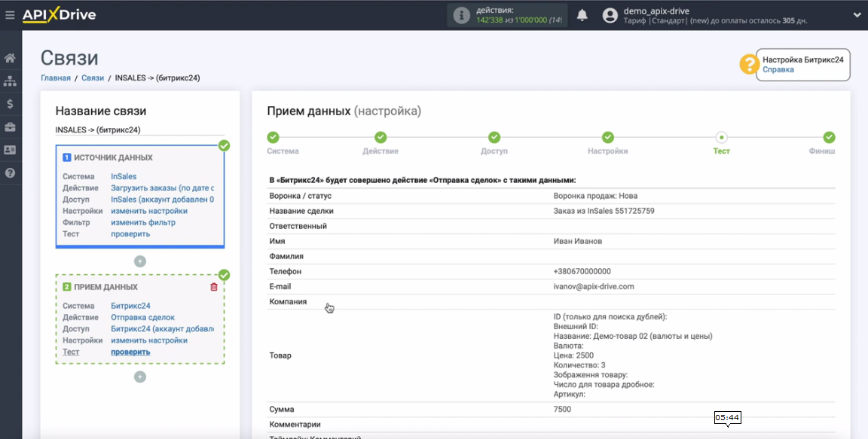Go to the Настройки step

click(x=608, y=137)
